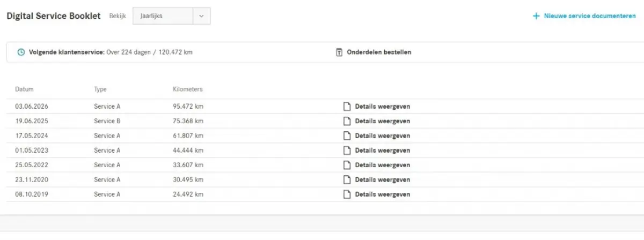Click document icon in 25.05.2022 row

[347, 165]
